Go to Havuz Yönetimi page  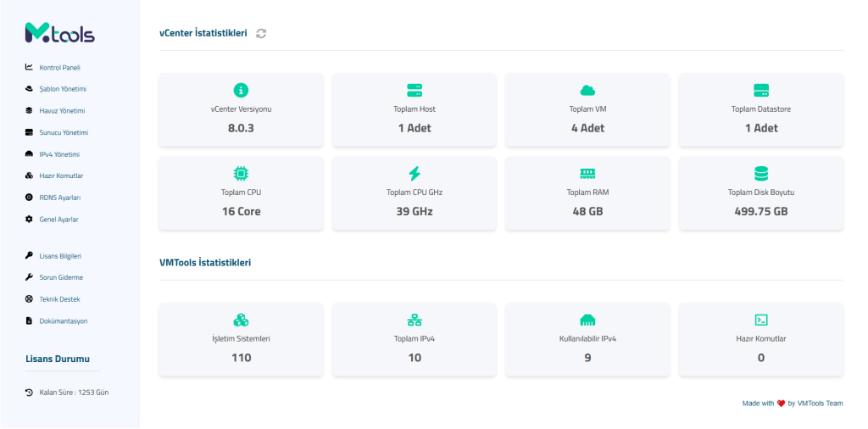62,110
